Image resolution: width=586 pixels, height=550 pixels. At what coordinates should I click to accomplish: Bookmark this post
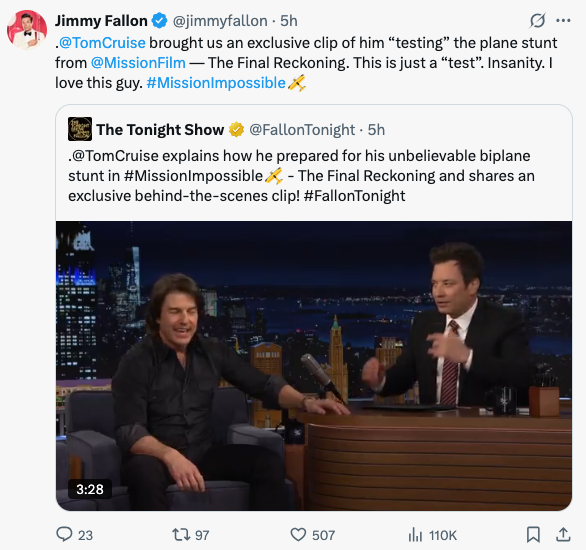pyautogui.click(x=533, y=535)
